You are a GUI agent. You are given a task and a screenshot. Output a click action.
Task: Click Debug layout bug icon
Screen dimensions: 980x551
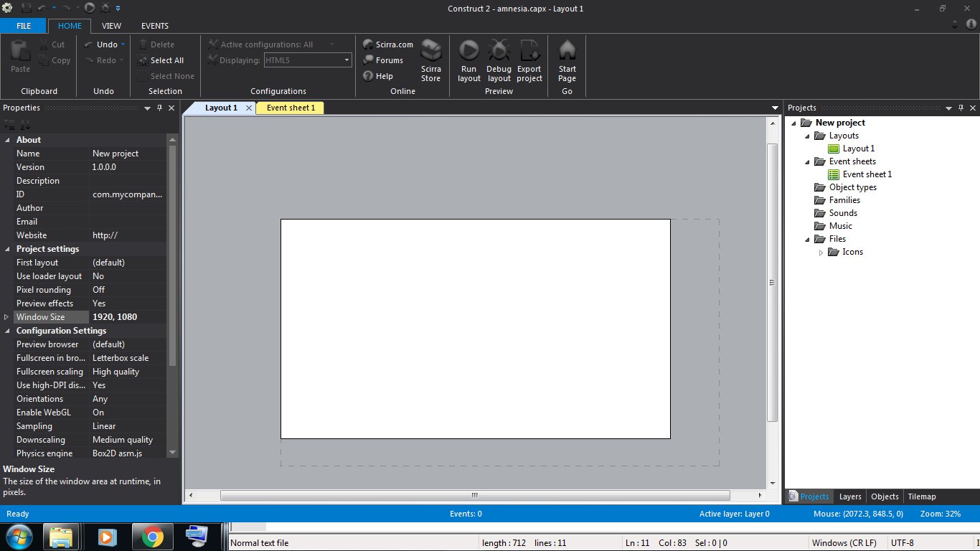[499, 50]
